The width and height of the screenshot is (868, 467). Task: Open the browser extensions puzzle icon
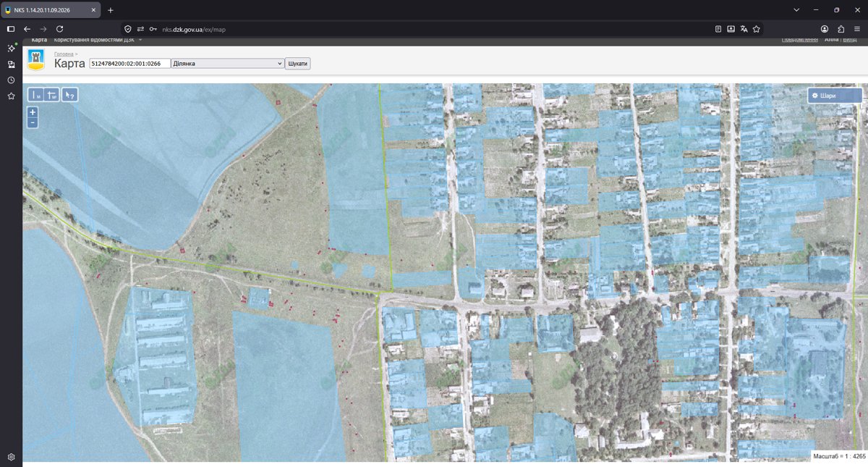click(841, 29)
